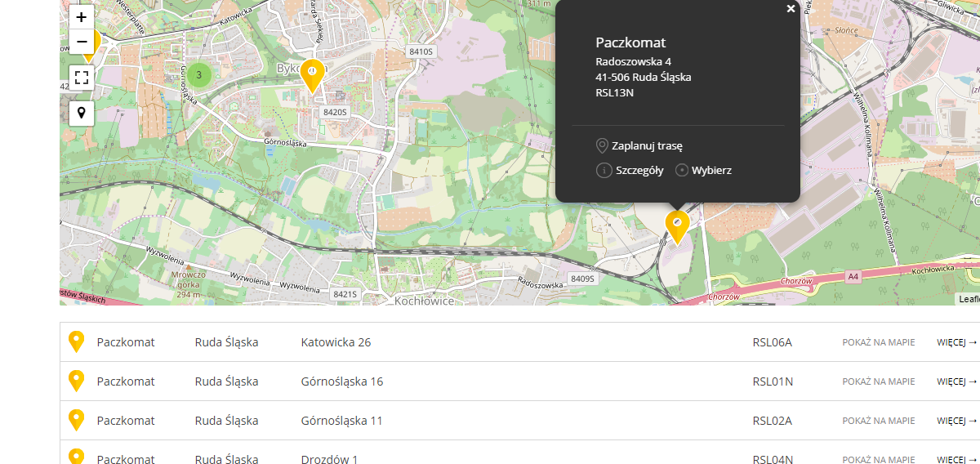Expand more info for RSL06A

pos(956,342)
